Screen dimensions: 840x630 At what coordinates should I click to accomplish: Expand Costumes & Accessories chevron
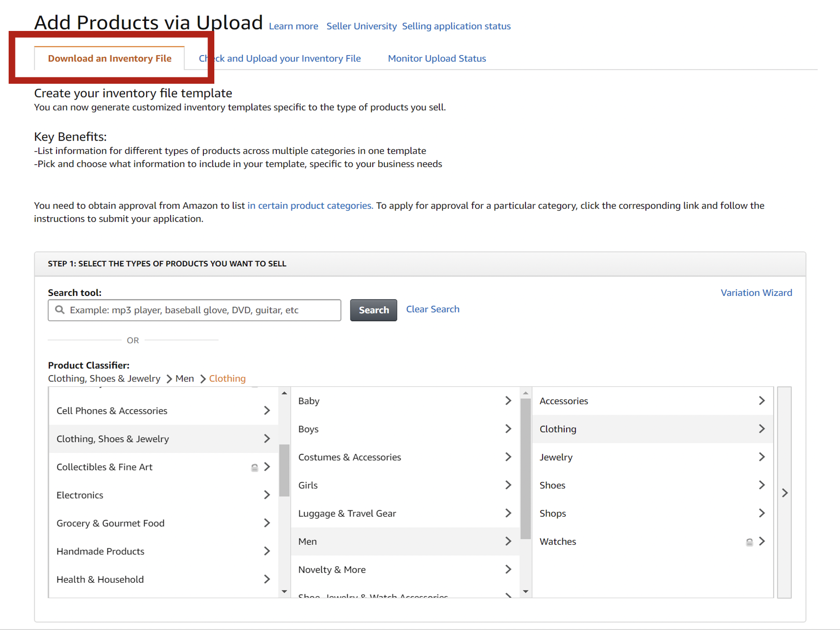[x=508, y=457]
